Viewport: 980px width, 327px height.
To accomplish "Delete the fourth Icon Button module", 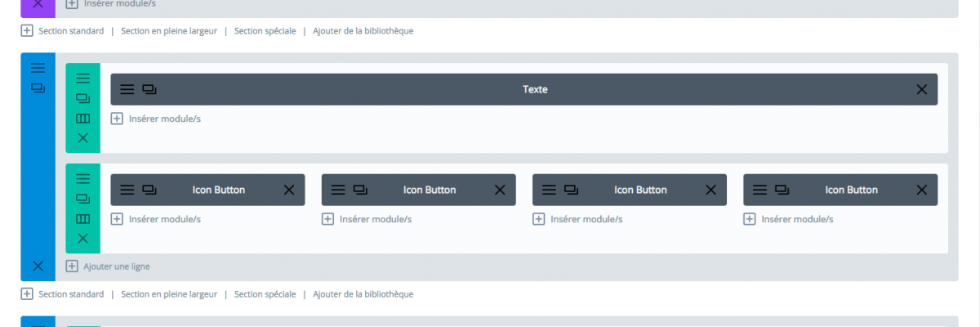I will [921, 190].
